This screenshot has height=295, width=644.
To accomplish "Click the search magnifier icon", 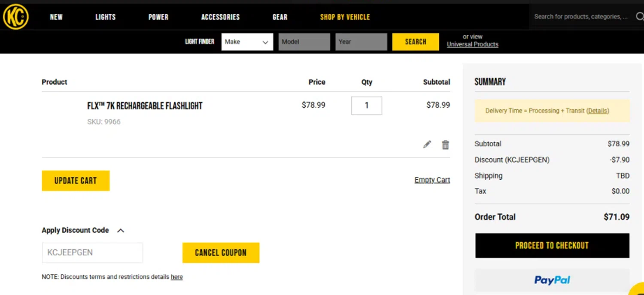I will point(639,17).
